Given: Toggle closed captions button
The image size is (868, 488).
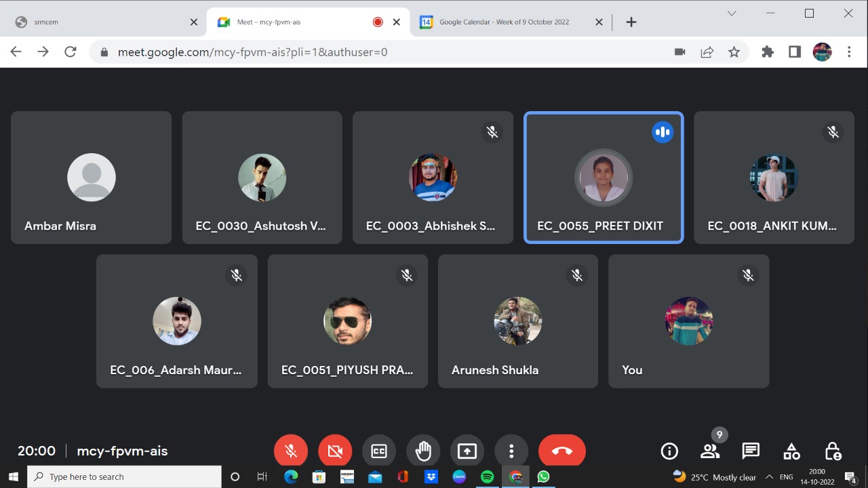Looking at the screenshot, I should 379,451.
